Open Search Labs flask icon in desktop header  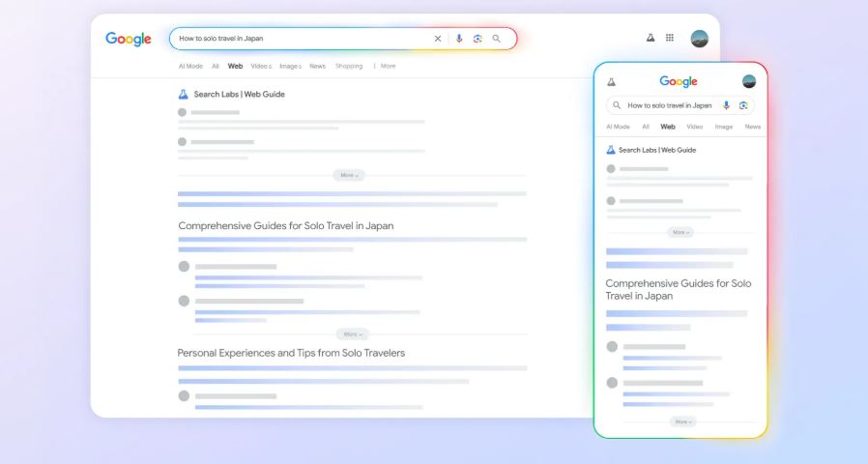[x=651, y=38]
